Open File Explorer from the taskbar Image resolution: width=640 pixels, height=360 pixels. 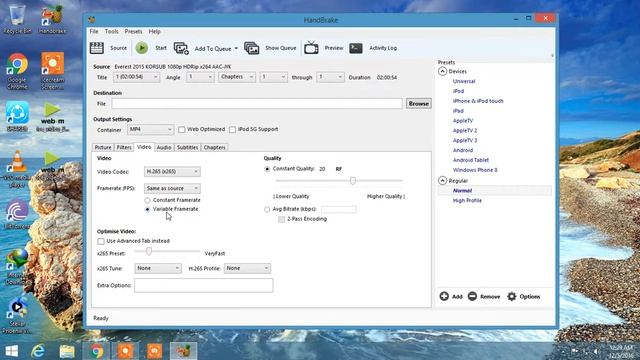pos(67,351)
